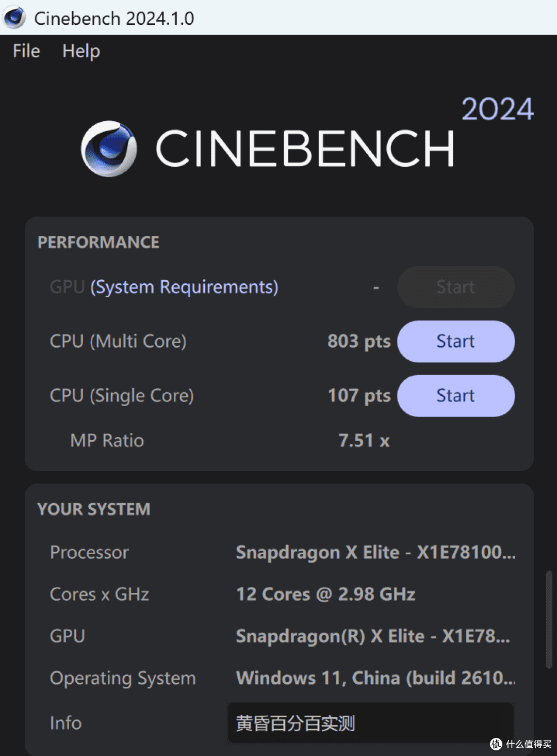Click the disabled GPU Start button
557x756 pixels.
click(x=456, y=287)
